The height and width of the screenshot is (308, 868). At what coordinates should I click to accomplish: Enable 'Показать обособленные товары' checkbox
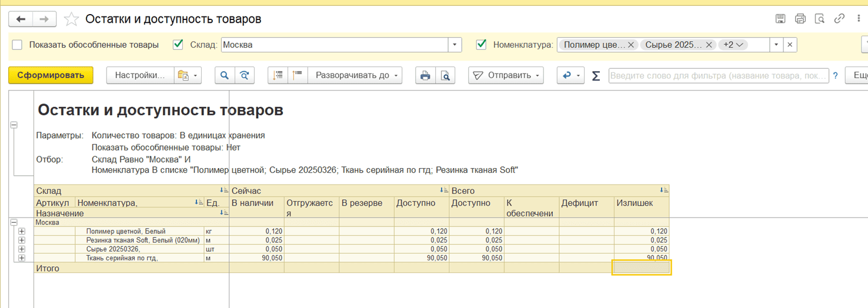(x=18, y=45)
